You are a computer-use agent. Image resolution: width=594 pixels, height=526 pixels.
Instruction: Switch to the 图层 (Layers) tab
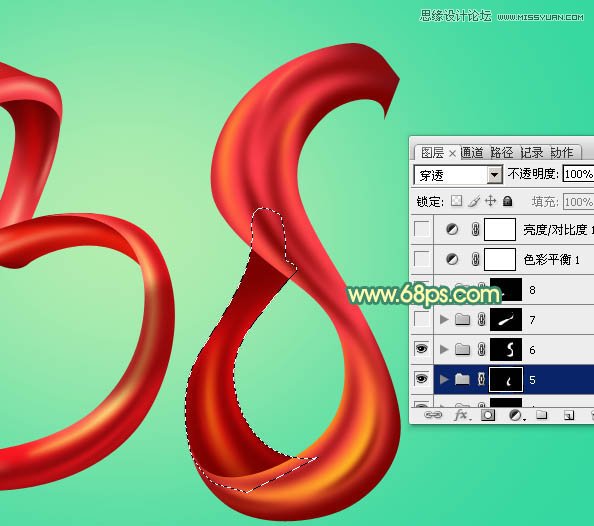[x=432, y=153]
